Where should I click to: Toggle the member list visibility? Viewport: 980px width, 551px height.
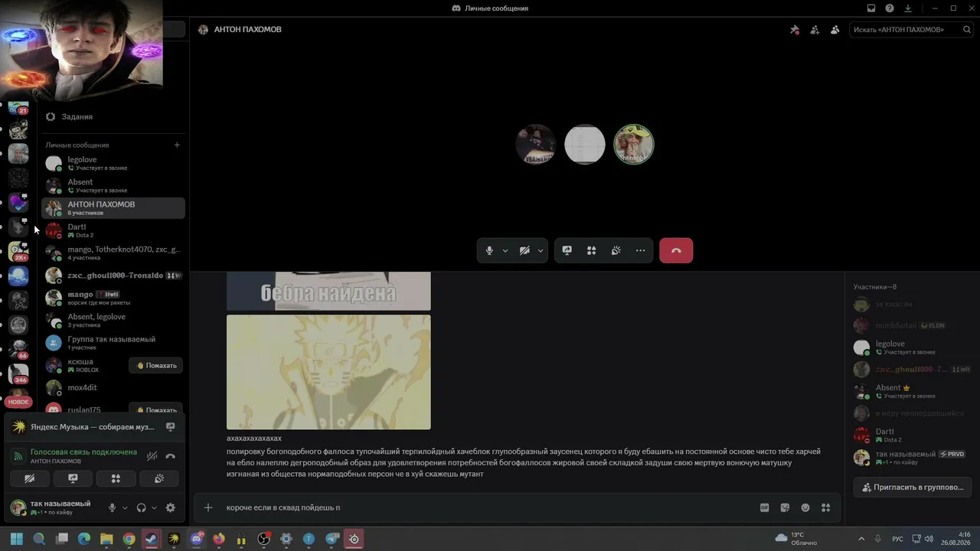pos(835,30)
